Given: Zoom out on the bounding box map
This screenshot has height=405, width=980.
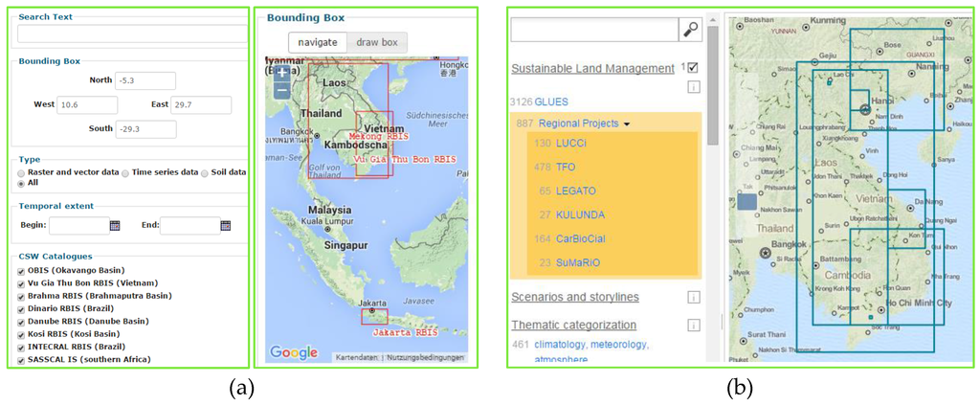Looking at the screenshot, I should coord(281,91).
